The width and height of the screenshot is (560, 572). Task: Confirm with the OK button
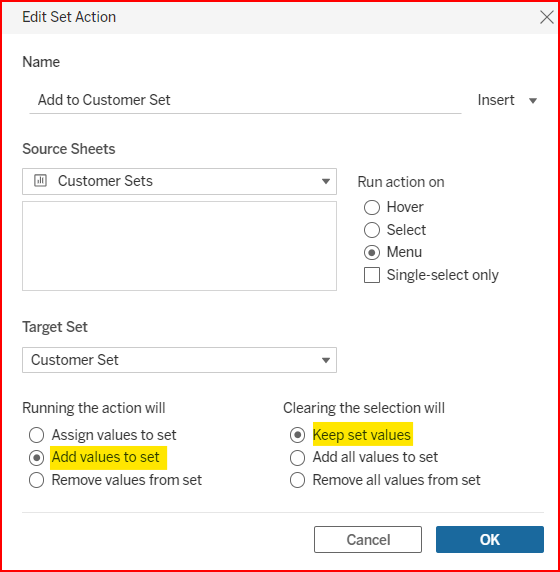490,540
